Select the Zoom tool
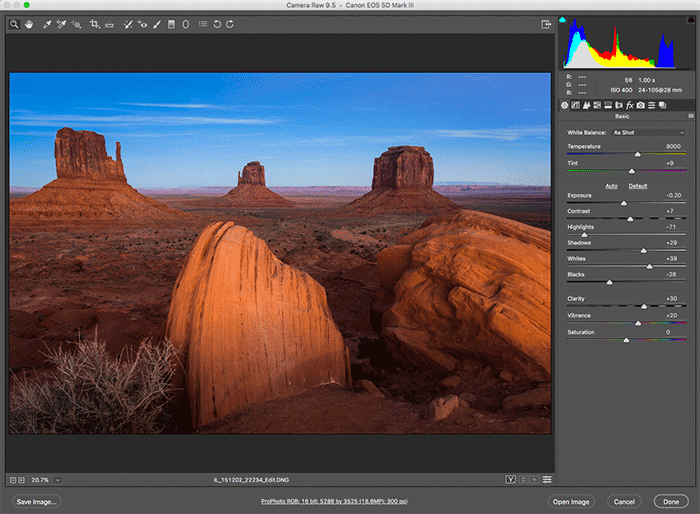The image size is (700, 514). click(x=14, y=24)
